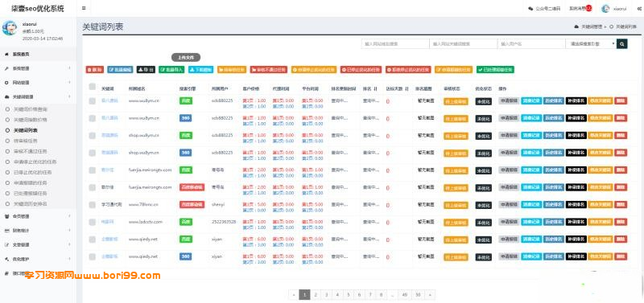Sort the table by the 排名 column

tap(369, 88)
